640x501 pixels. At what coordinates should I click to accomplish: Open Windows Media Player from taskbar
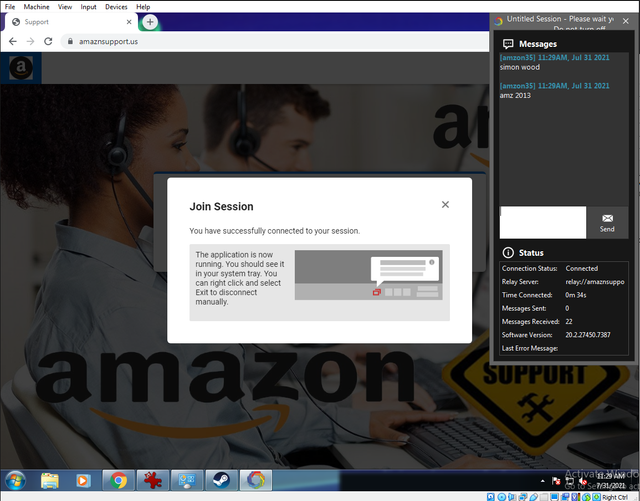point(83,481)
